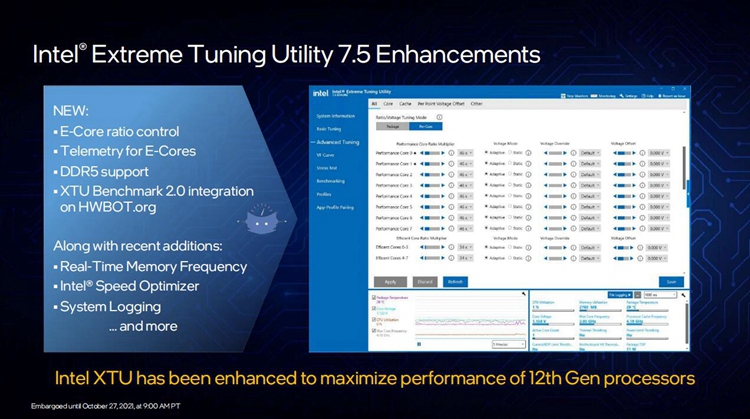Click the Apply button
This screenshot has width=750, height=419.
pyautogui.click(x=390, y=282)
